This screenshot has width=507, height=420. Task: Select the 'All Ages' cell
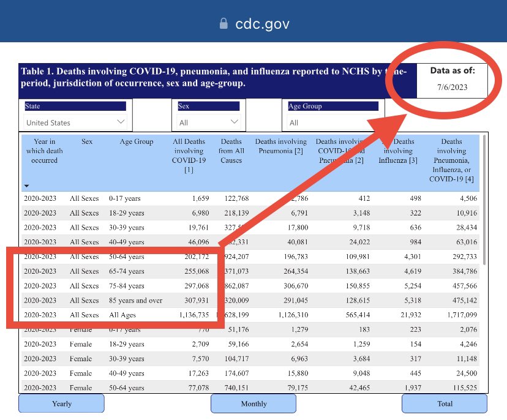click(x=122, y=315)
